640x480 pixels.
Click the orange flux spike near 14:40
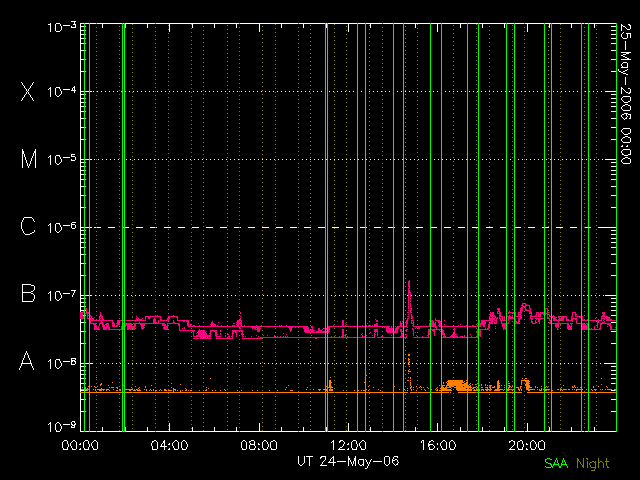click(409, 371)
